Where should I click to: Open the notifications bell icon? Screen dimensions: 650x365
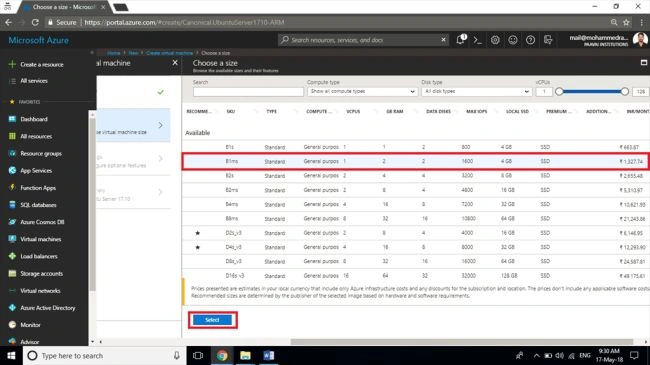460,40
